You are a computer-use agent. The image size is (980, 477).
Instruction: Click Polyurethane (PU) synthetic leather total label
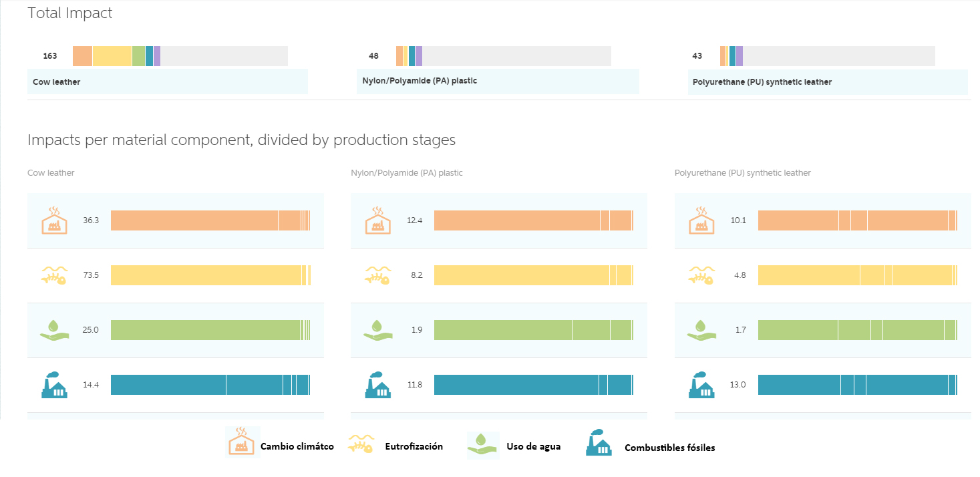coord(762,82)
